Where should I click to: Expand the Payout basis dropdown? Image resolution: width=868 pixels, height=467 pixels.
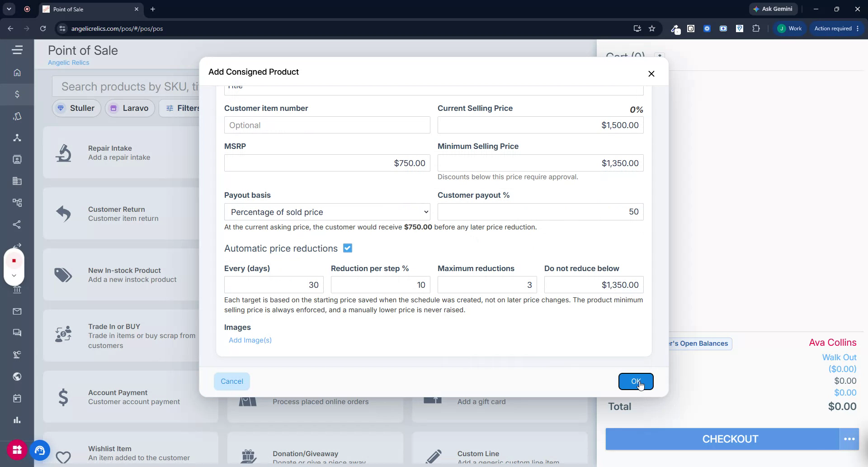pos(327,212)
